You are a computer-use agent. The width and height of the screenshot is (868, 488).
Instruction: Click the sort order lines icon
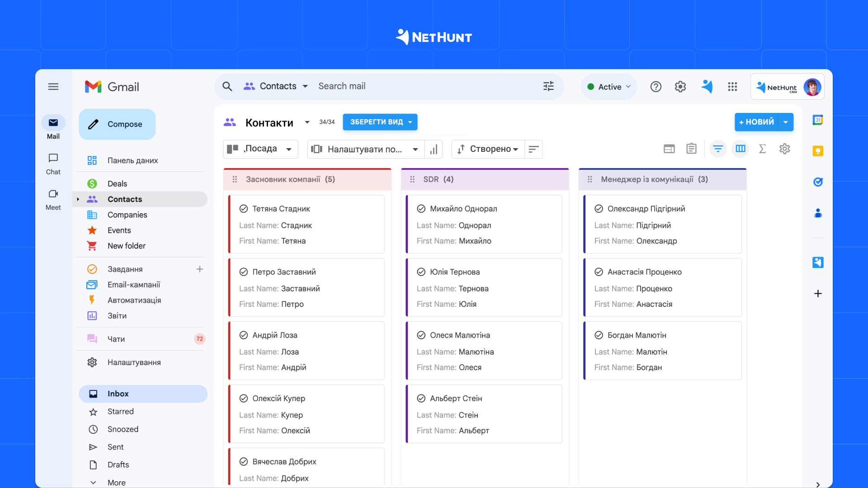click(x=533, y=149)
